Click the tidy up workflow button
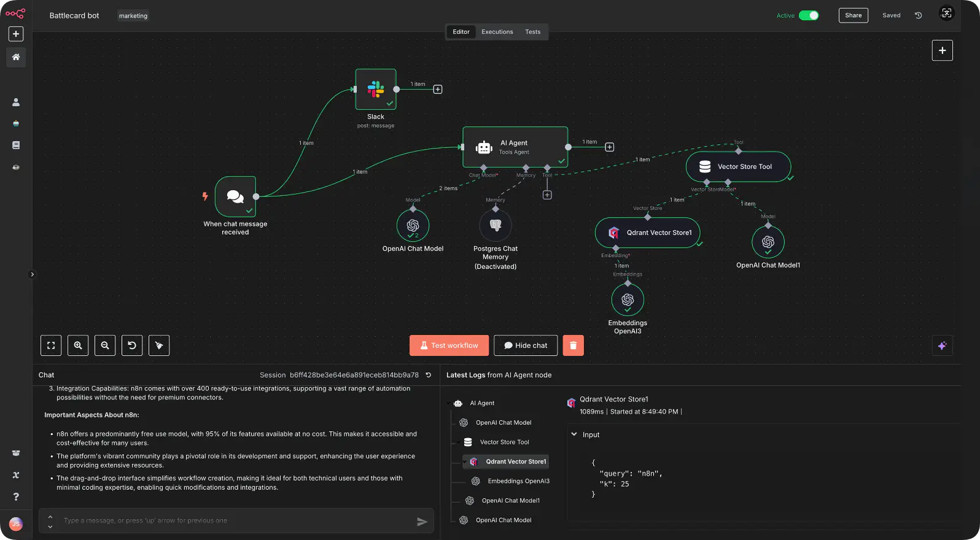This screenshot has height=540, width=980. [159, 345]
